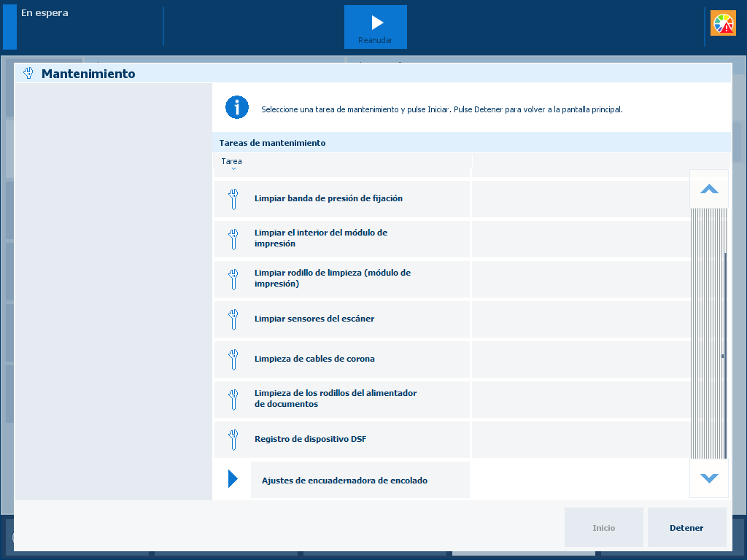
Task: Click the blue information icon
Action: coord(237,107)
